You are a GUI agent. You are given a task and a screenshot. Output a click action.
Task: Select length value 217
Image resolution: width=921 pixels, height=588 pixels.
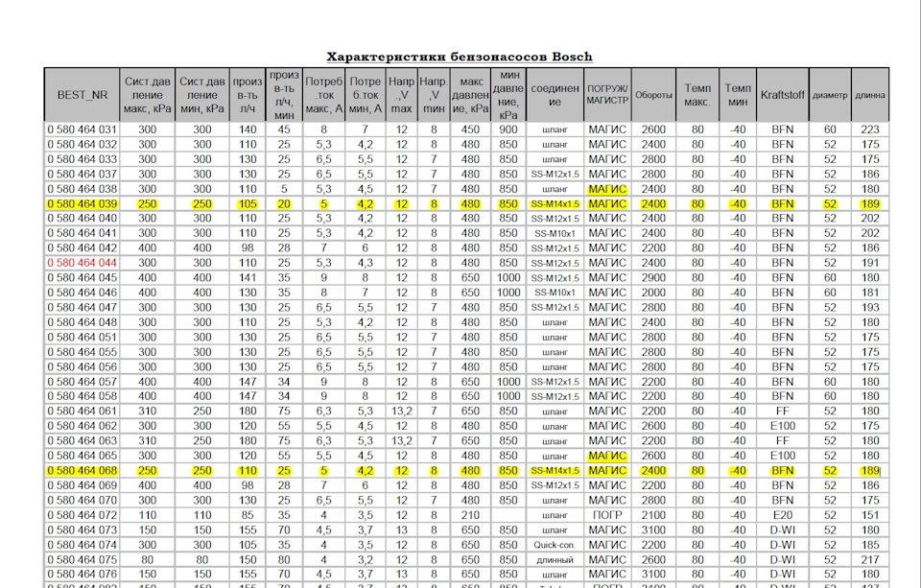[x=870, y=560]
